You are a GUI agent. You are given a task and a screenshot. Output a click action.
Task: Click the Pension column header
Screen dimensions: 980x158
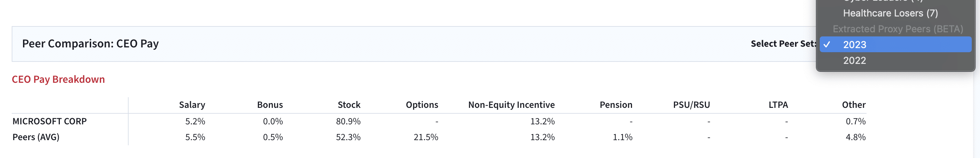pyautogui.click(x=616, y=105)
